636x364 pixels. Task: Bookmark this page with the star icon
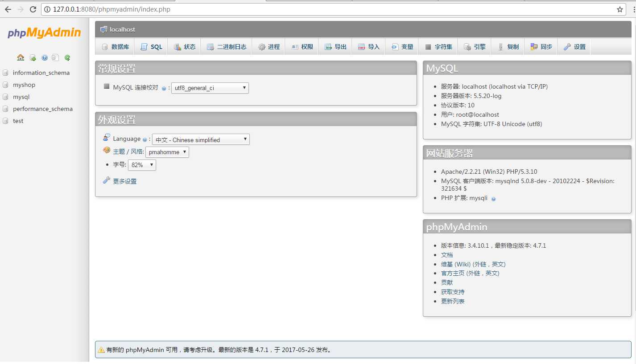point(620,9)
